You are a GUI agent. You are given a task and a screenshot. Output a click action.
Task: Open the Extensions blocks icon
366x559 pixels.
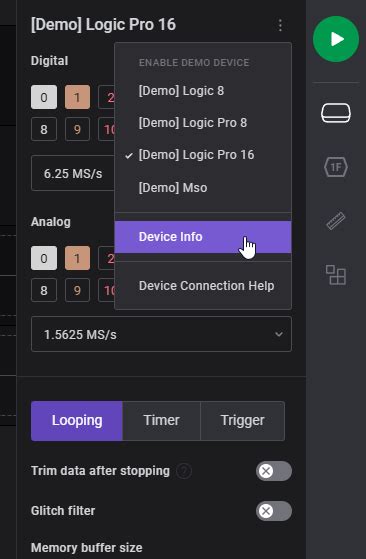point(336,275)
